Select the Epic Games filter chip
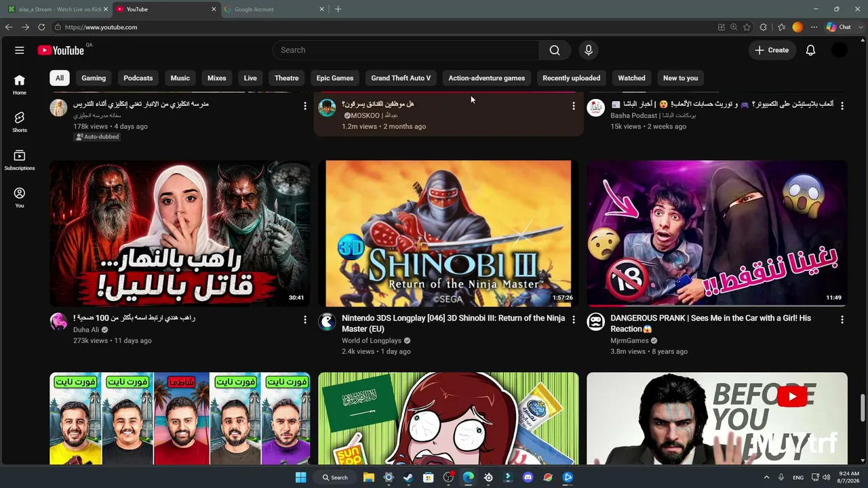 [335, 78]
